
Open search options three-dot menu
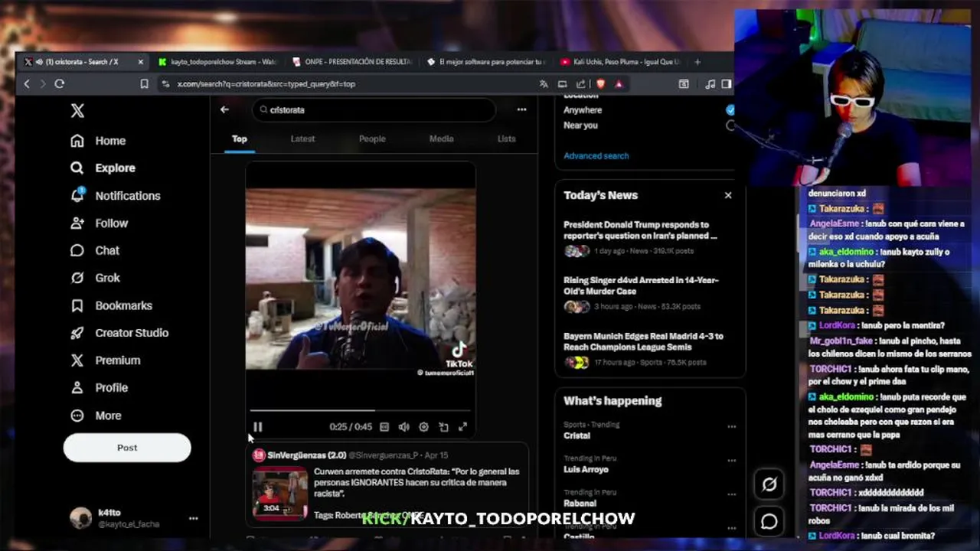(521, 109)
